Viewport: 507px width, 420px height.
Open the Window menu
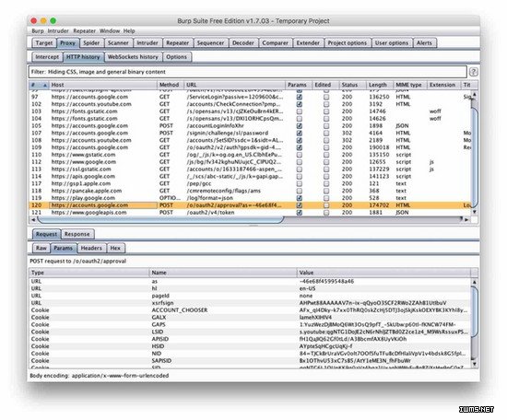pos(110,31)
